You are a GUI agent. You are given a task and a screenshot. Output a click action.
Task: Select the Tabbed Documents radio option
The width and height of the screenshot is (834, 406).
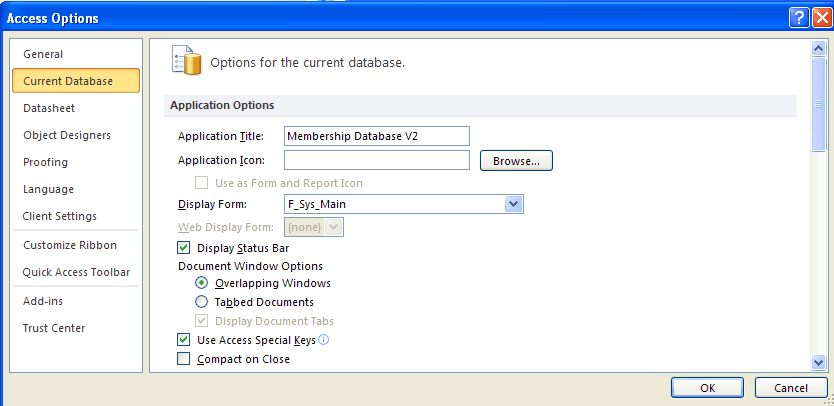[202, 302]
